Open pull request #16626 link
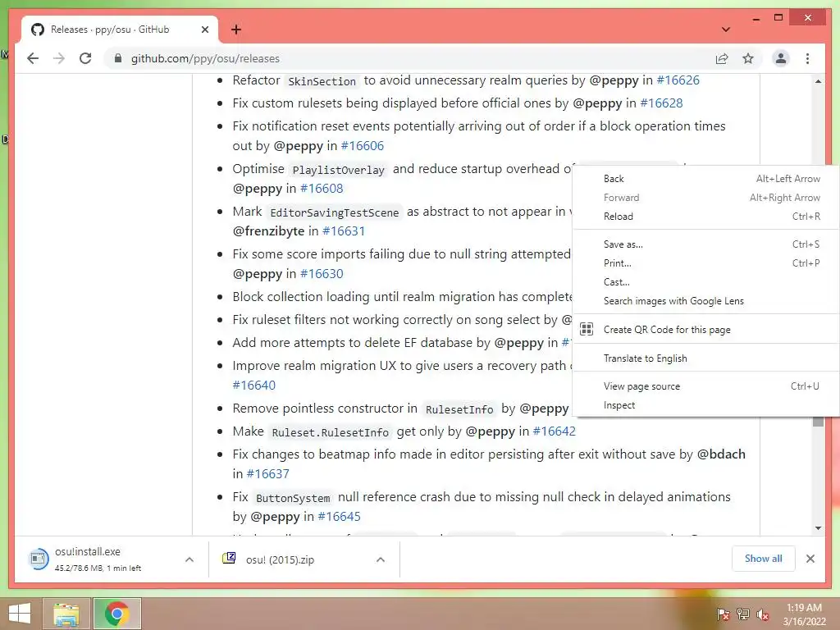Screen dimensions: 840x630 [x=678, y=80]
